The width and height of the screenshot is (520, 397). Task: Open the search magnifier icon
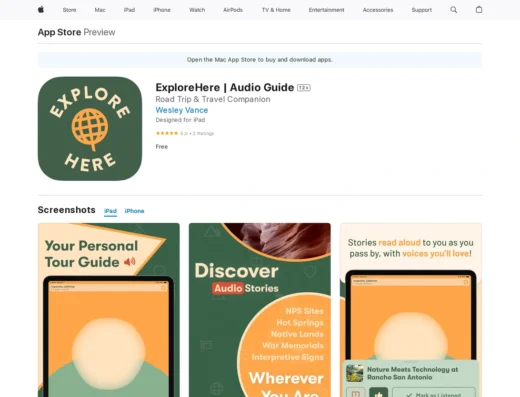click(x=453, y=10)
